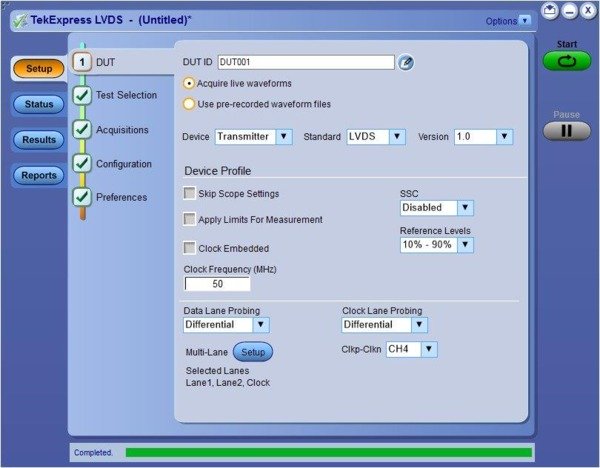Image resolution: width=600 pixels, height=468 pixels.
Task: Go to the Test Selection tab
Action: click(x=126, y=95)
